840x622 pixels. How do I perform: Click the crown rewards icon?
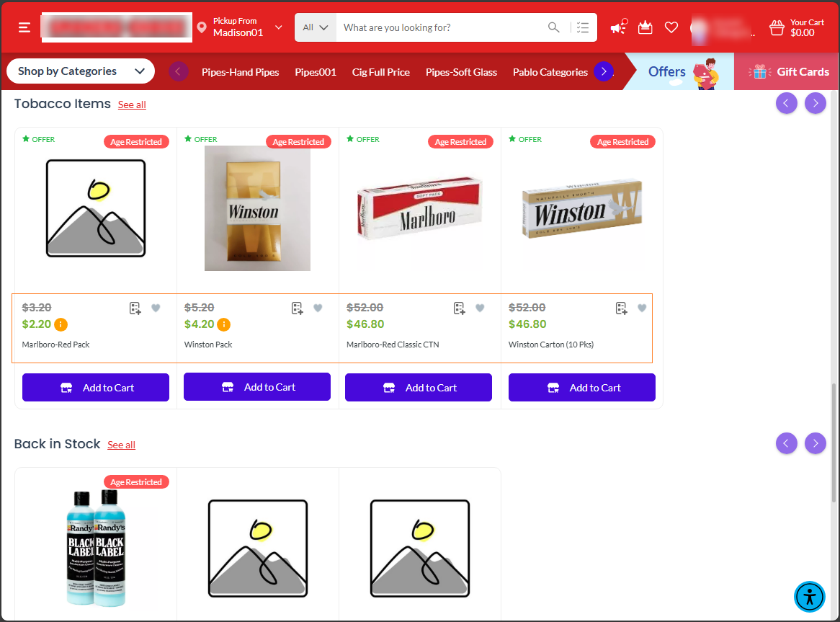pos(645,27)
